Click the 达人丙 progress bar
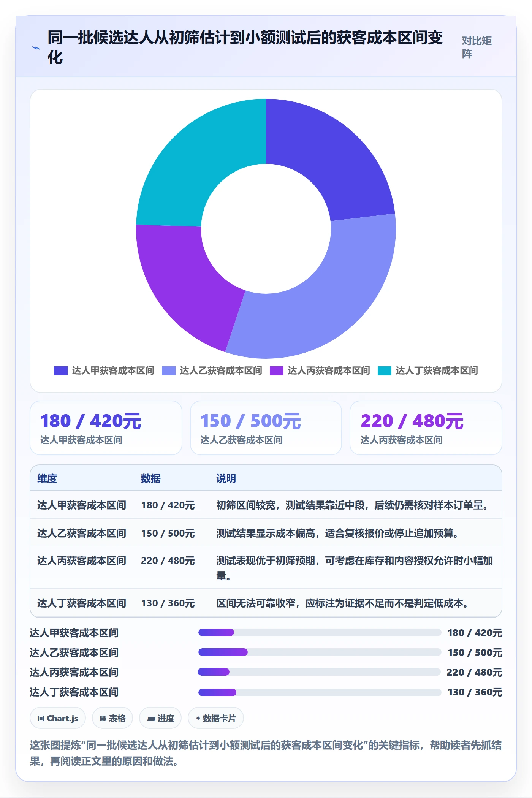Screen dimensions: 532x798 click(x=319, y=672)
